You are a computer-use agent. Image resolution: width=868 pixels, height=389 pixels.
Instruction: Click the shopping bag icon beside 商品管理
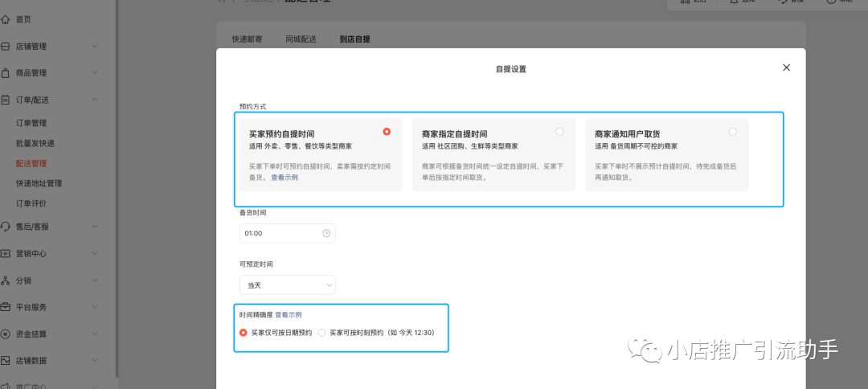tap(6, 73)
